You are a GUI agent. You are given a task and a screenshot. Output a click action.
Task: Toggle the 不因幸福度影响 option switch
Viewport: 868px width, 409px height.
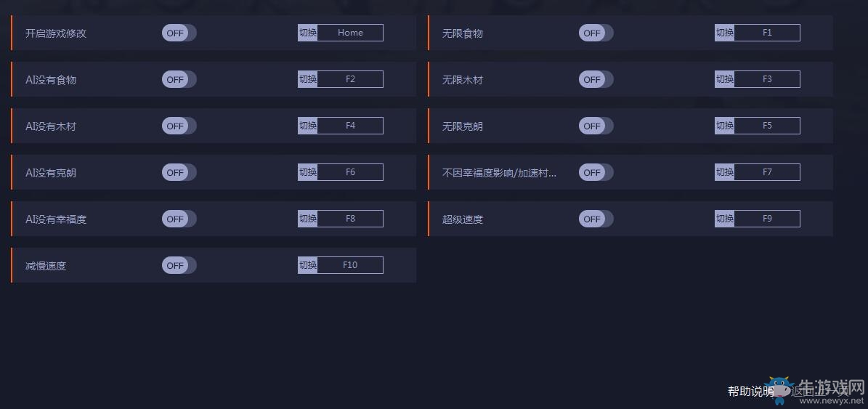(x=596, y=172)
